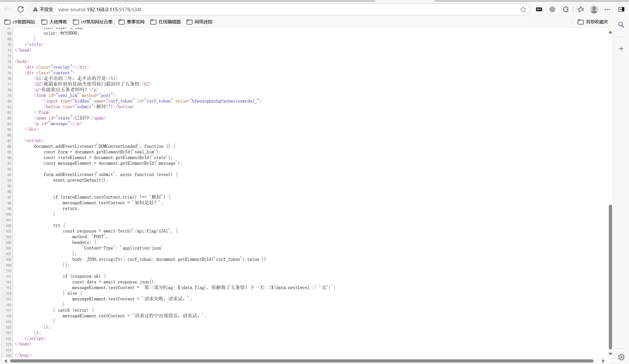Click the vertical scrollbar up arrow
This screenshot has height=364, width=629.
[x=610, y=32]
